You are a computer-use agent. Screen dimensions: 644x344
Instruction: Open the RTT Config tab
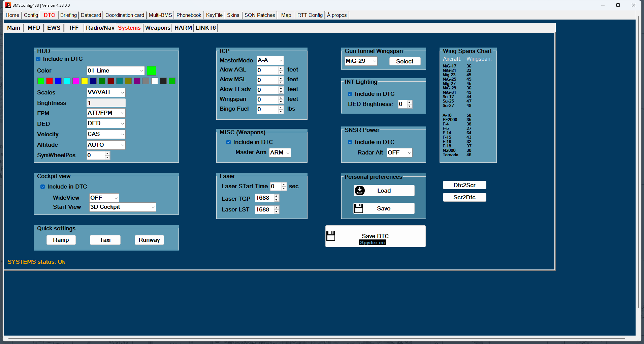310,15
